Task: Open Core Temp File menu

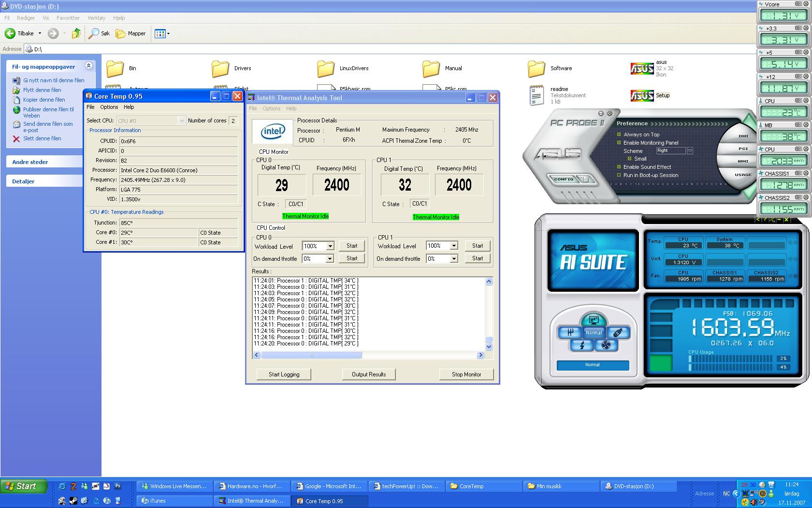Action: click(90, 107)
